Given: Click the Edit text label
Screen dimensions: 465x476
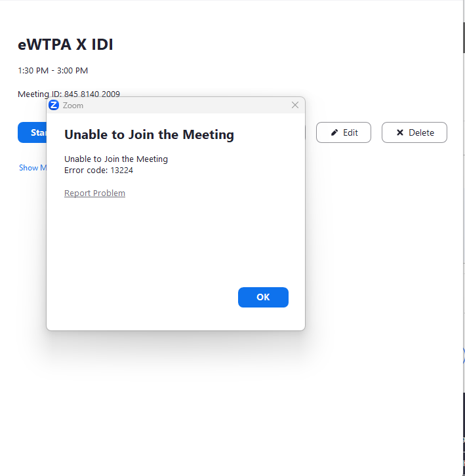Looking at the screenshot, I should [x=350, y=132].
